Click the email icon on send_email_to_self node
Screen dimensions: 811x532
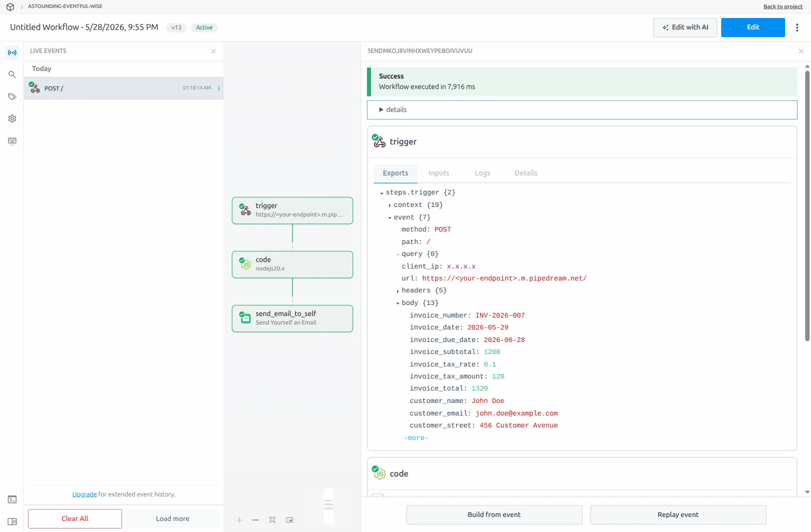point(245,317)
